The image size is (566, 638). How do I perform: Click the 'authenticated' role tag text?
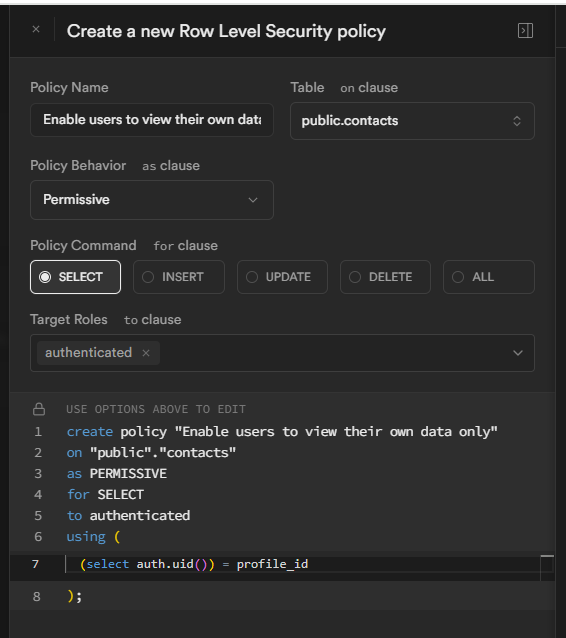click(88, 352)
